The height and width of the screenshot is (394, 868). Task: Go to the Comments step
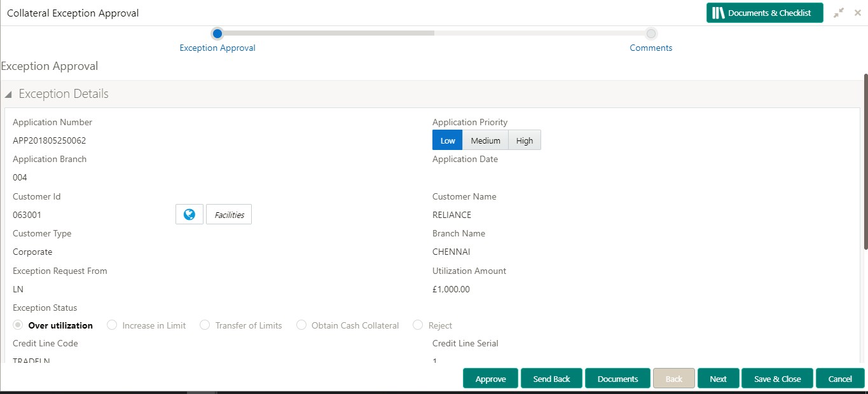651,48
